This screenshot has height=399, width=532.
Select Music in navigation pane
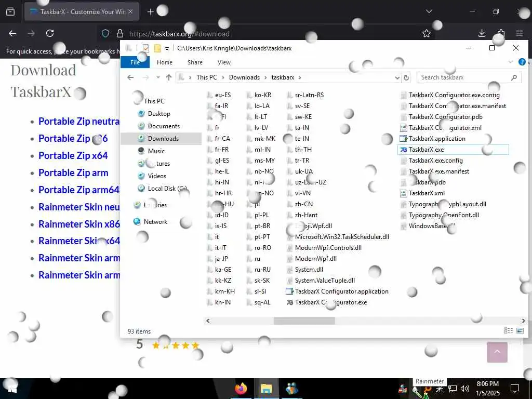[156, 151]
